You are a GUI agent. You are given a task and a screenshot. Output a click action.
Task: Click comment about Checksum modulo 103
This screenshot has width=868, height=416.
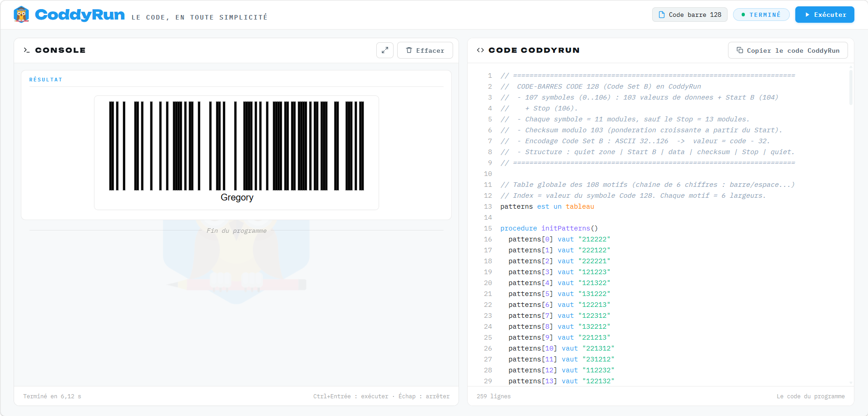[x=641, y=130]
